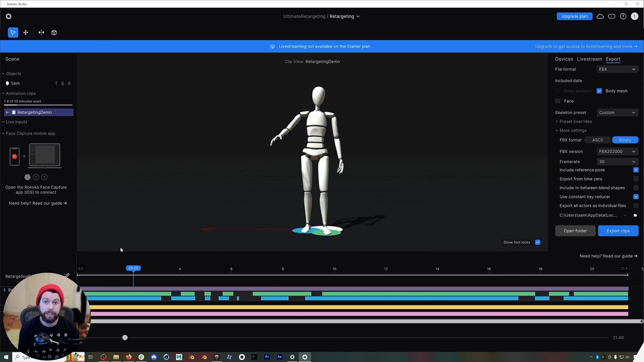Open Firefox from the taskbar
644x362 pixels.
129,357
